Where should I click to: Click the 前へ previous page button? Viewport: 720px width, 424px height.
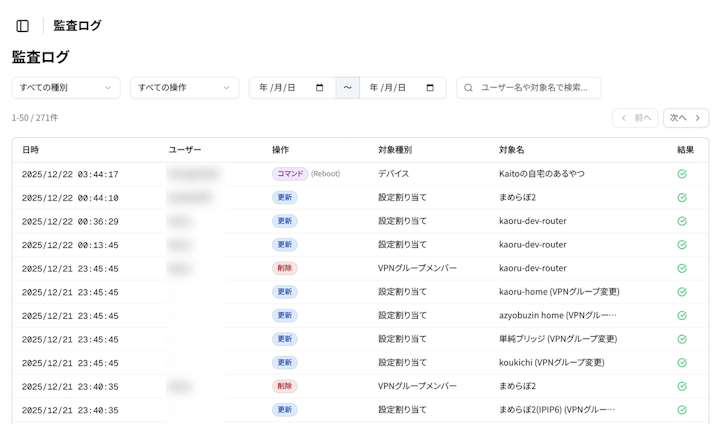coord(635,118)
